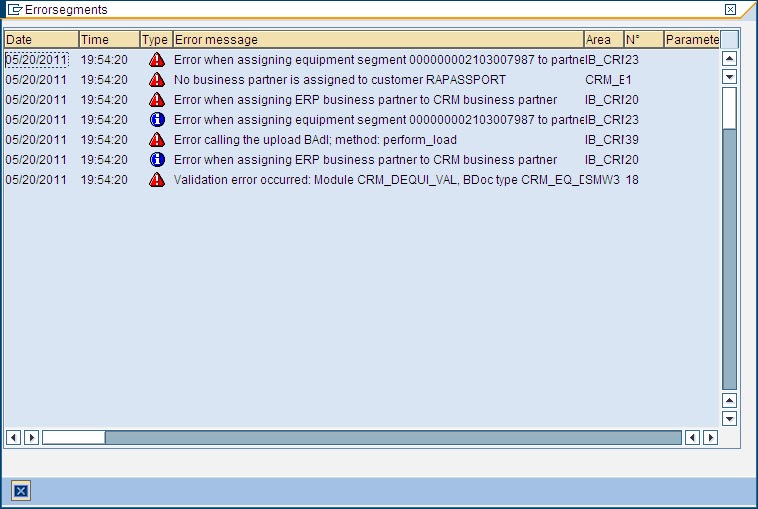Click the Parameter column header

[692, 40]
